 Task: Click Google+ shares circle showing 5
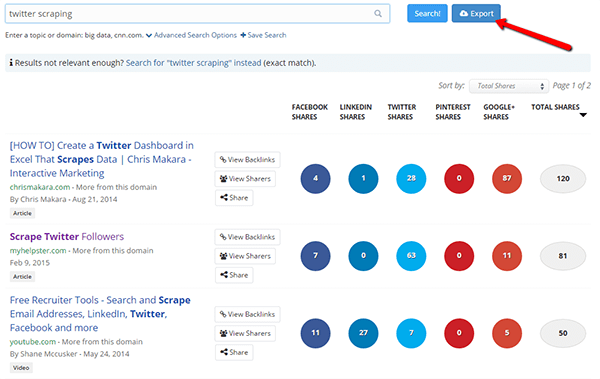click(507, 333)
